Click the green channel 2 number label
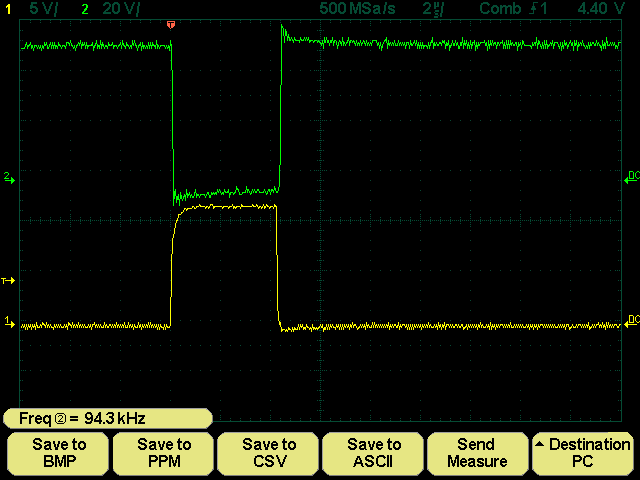640x480 pixels. click(85, 9)
